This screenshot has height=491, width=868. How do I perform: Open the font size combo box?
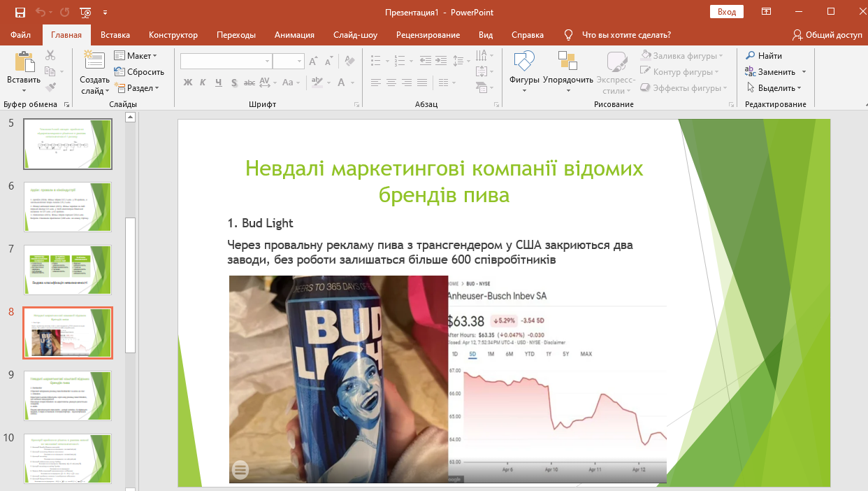(x=288, y=62)
